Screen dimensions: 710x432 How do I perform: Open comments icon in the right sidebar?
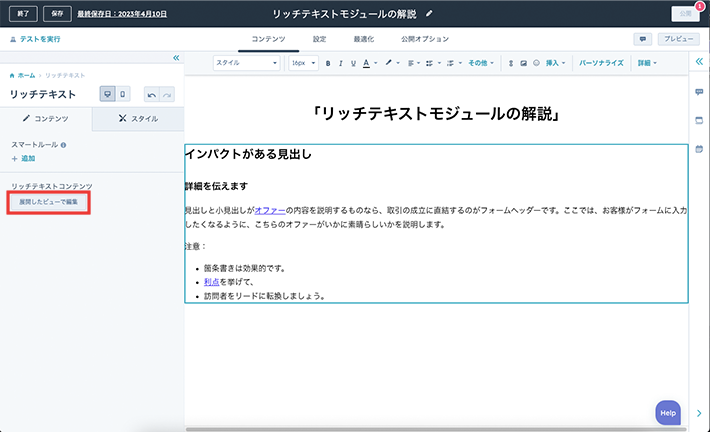[x=699, y=92]
